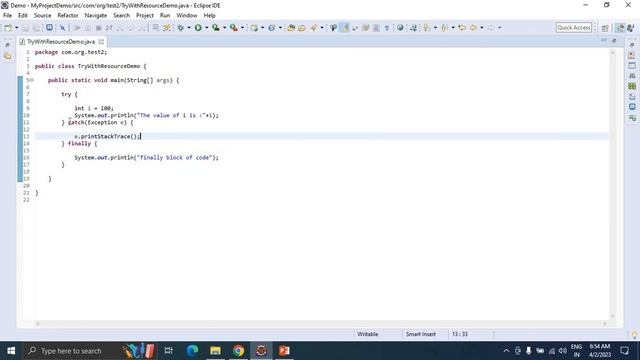Click the Coverage run icon
Screen dimensions: 640x360
tap(216, 28)
